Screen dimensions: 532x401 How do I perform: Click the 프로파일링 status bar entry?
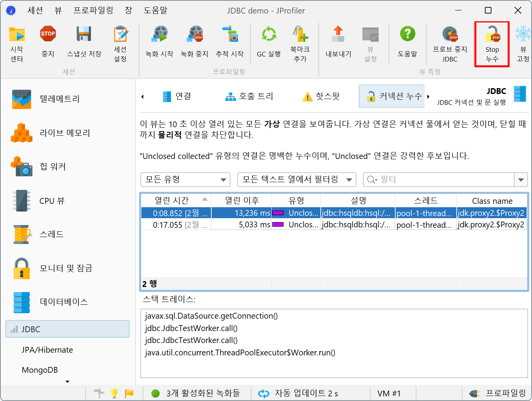(497, 393)
